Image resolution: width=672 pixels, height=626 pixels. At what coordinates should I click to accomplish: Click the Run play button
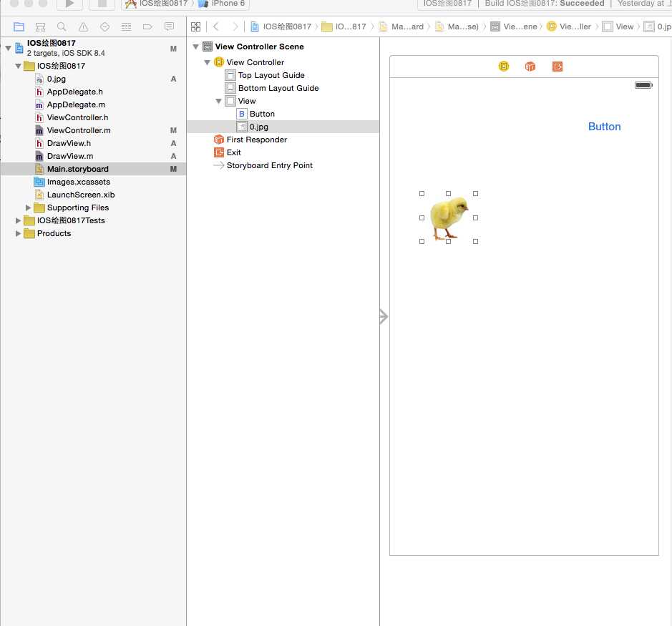70,4
